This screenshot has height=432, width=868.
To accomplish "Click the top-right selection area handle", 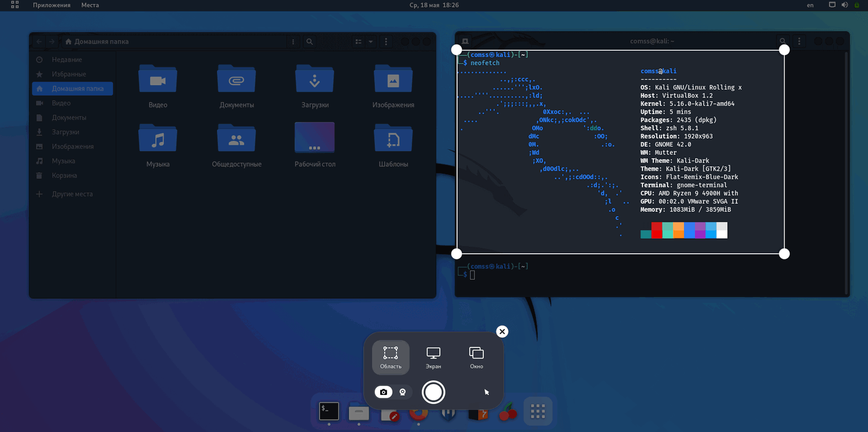I will pyautogui.click(x=784, y=50).
